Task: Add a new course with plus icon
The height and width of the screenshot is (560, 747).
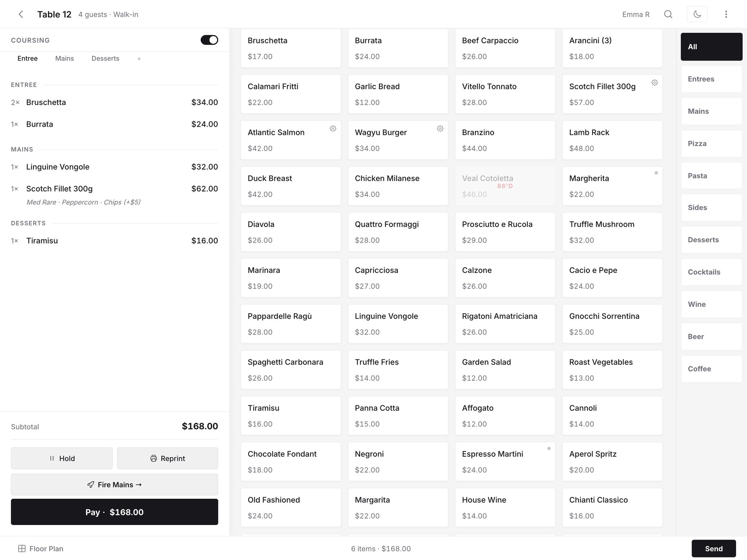Action: point(139,59)
